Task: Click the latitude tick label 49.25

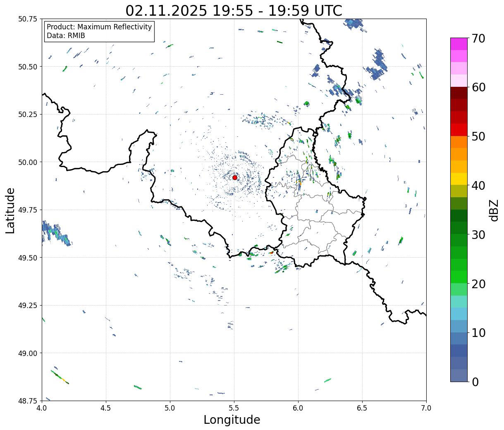Action: (27, 306)
